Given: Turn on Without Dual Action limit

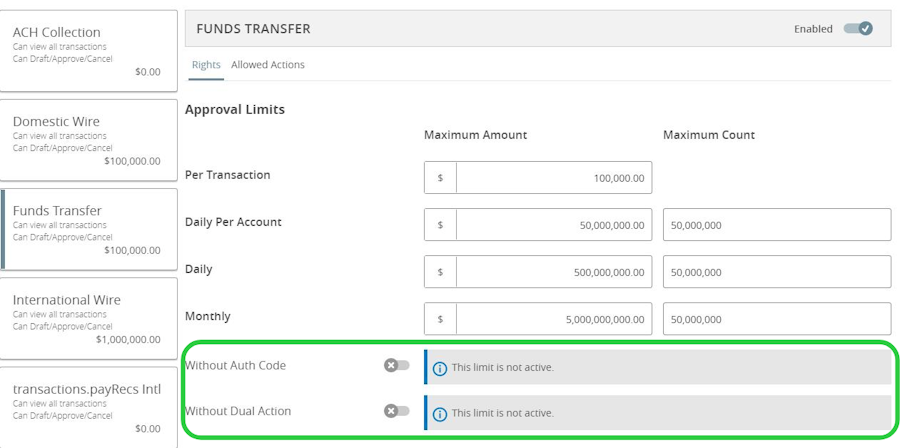Looking at the screenshot, I should coord(397,411).
